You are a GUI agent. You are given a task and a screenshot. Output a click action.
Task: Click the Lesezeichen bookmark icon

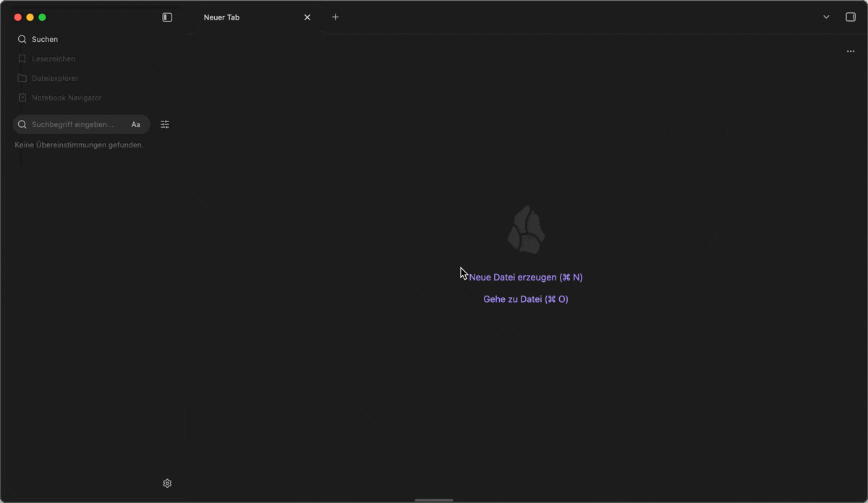22,59
